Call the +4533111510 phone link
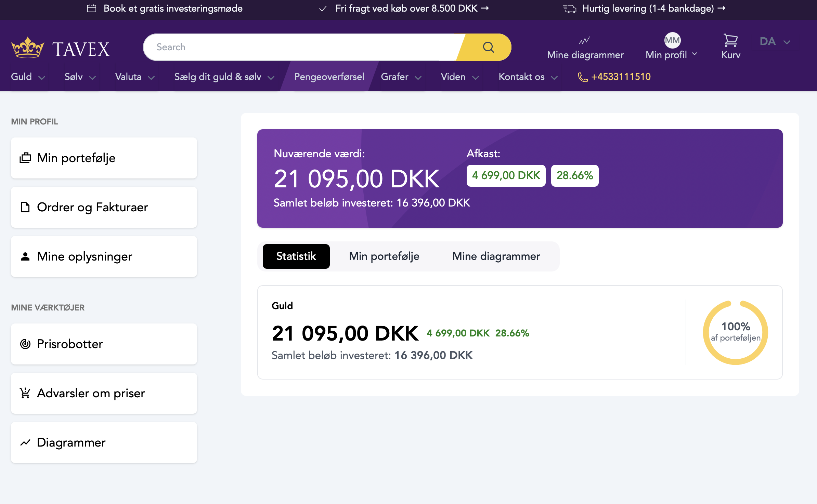 coord(621,77)
